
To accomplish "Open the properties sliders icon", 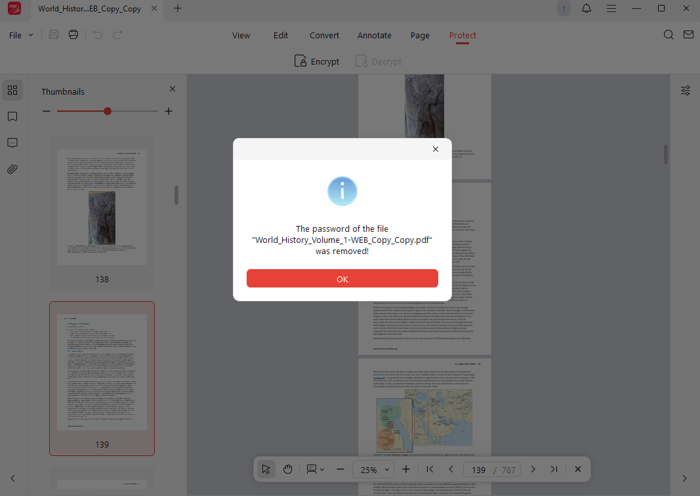I will tap(686, 91).
